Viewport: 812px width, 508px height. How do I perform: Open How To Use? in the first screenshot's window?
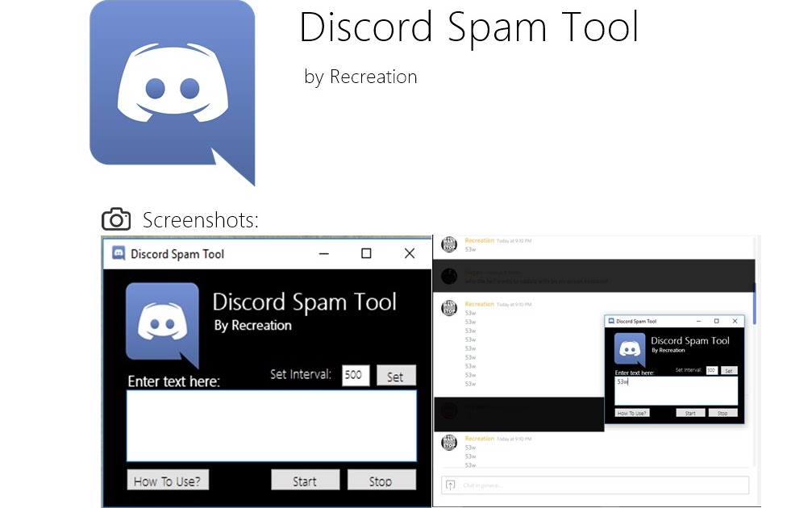coord(168,481)
